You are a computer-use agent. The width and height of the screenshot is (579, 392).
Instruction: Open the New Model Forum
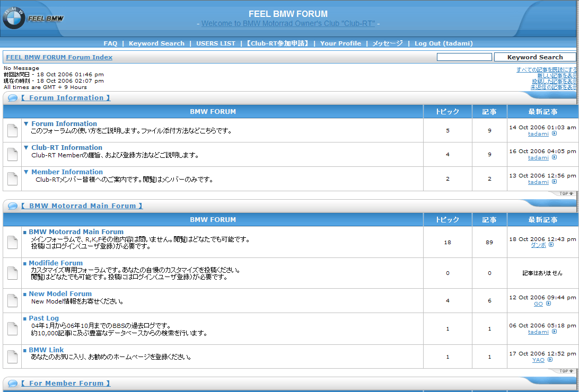point(60,293)
